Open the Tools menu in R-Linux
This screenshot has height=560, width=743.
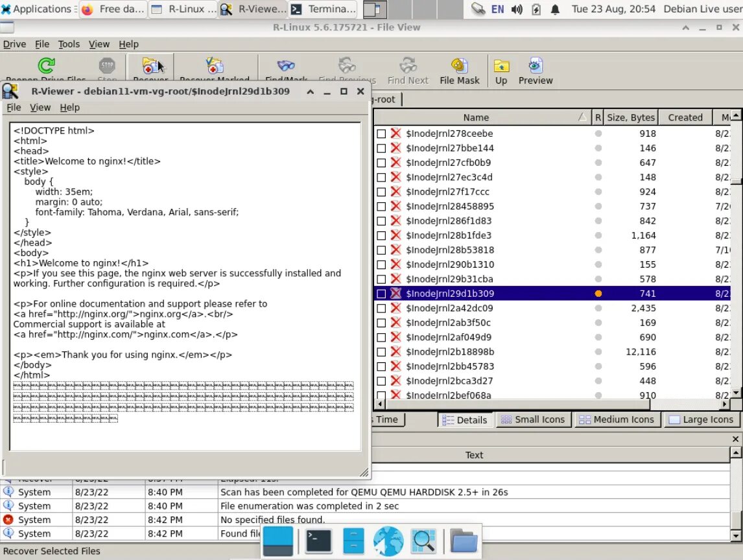(69, 44)
